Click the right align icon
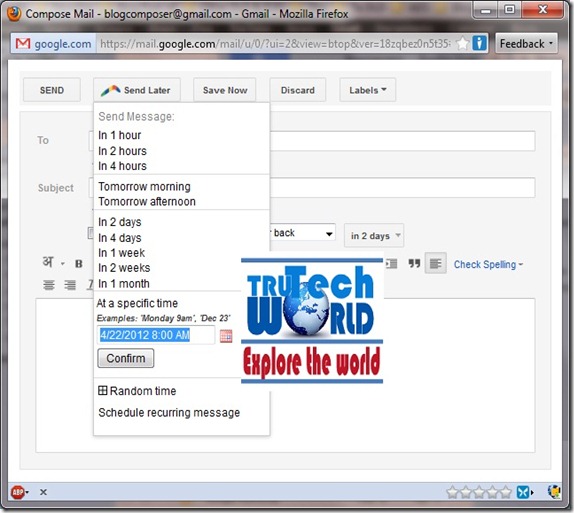Image resolution: width=574 pixels, height=513 pixels. tap(70, 285)
